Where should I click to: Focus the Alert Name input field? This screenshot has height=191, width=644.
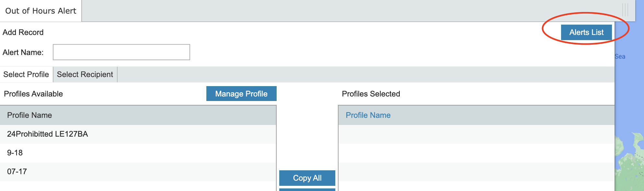click(x=121, y=52)
